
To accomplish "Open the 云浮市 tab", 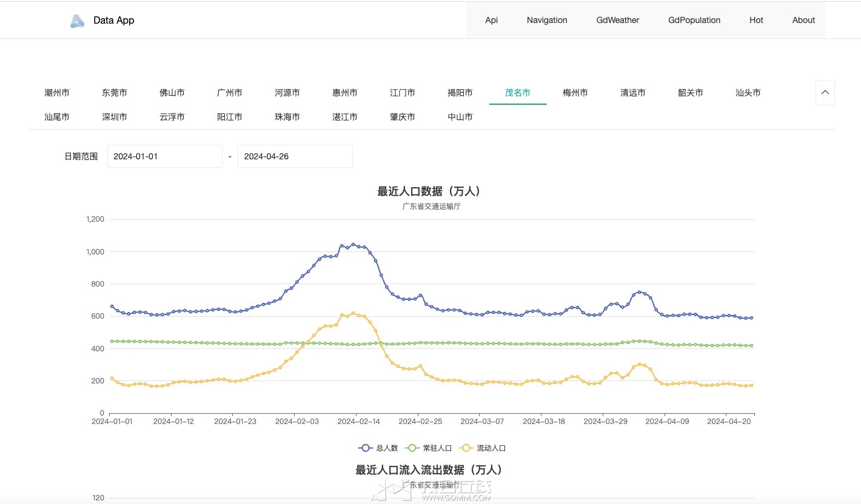I will [172, 117].
